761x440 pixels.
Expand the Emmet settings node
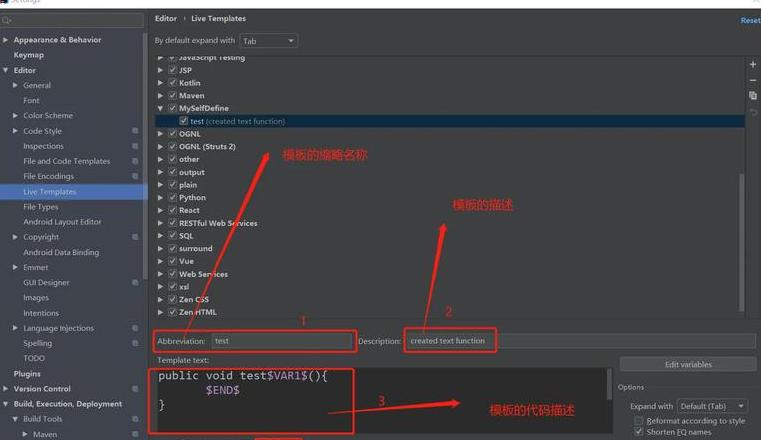(x=15, y=267)
